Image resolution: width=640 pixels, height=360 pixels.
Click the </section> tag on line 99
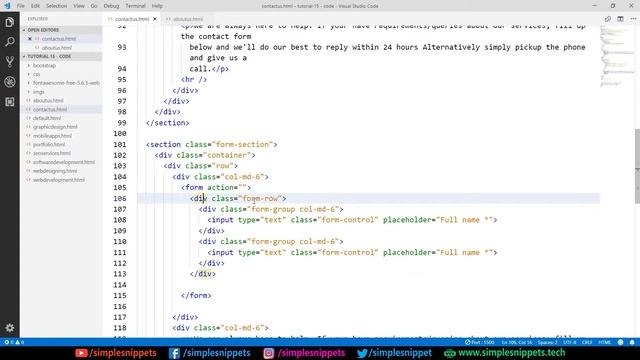(x=168, y=123)
